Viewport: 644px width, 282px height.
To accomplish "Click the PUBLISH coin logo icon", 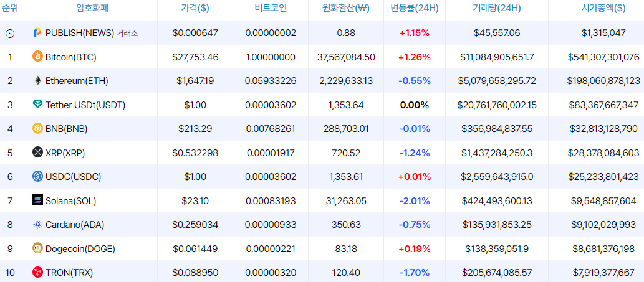I will coord(37,33).
